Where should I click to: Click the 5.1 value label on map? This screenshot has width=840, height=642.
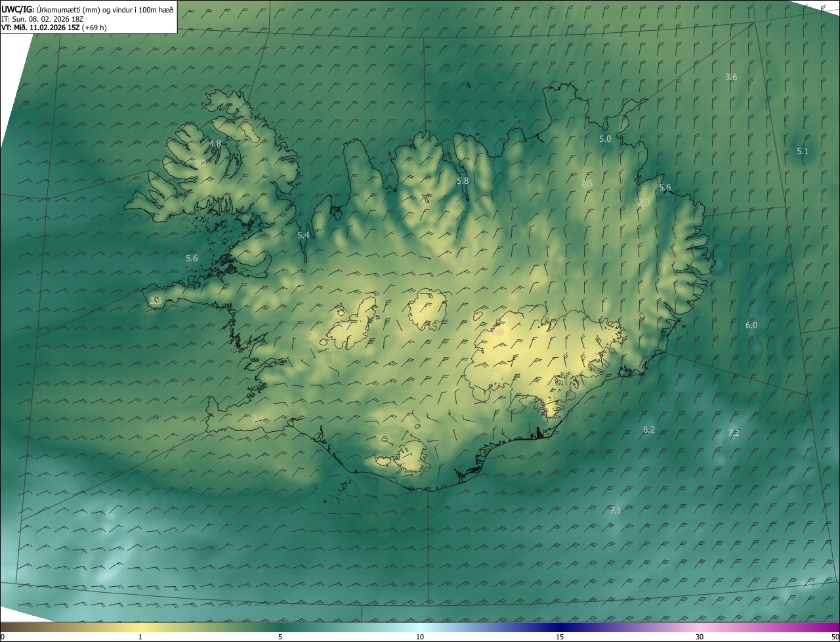click(803, 152)
